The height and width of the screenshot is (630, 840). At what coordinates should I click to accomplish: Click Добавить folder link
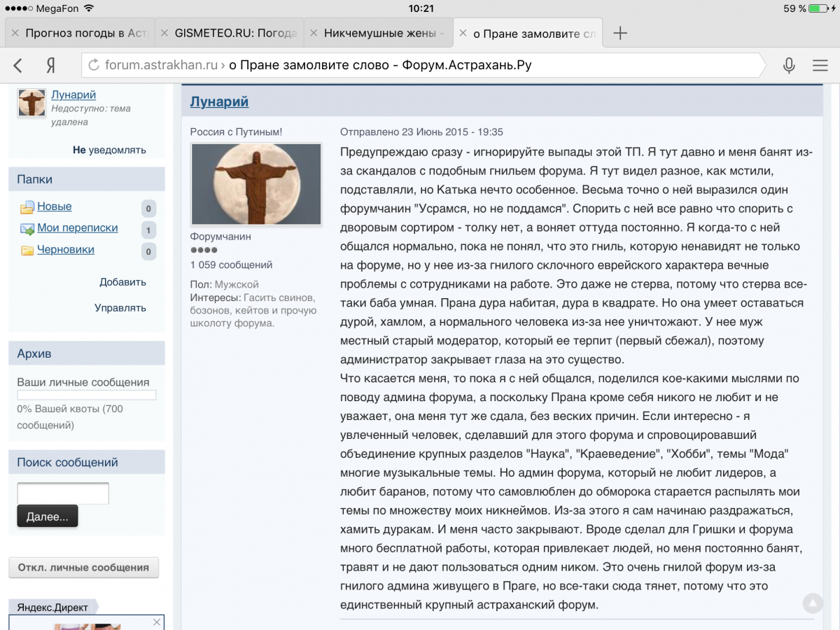click(x=122, y=282)
